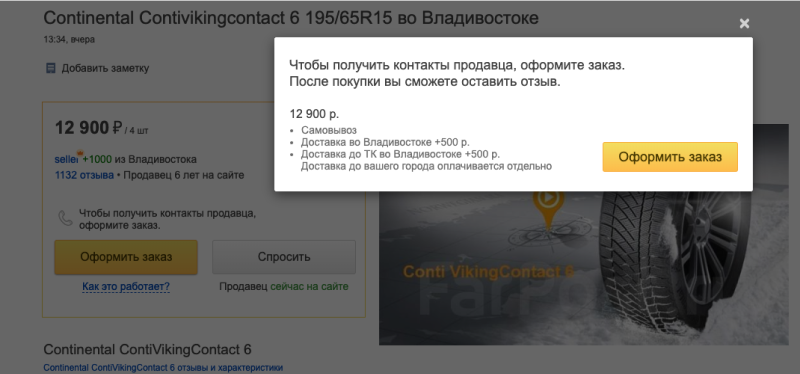
Task: Click the 13:34, вчера timestamp
Action: [x=69, y=40]
